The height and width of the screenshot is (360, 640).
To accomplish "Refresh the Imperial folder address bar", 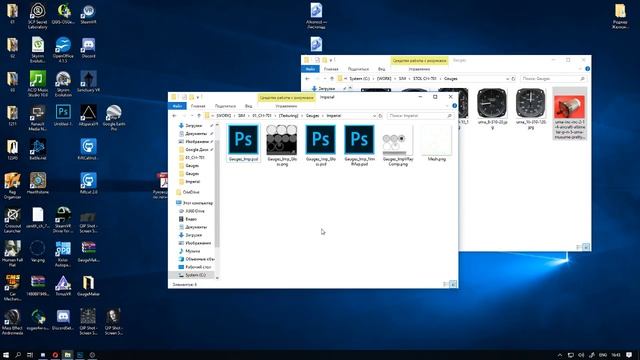I will (380, 116).
